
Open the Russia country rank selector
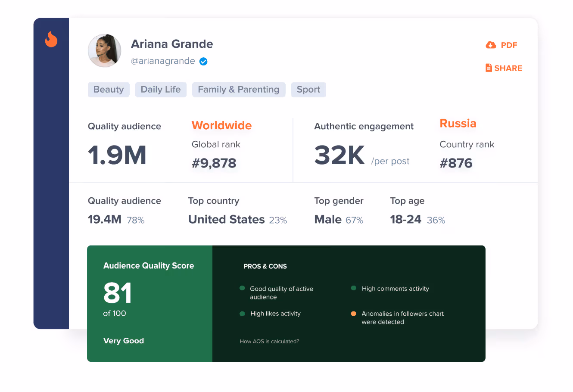pos(458,124)
